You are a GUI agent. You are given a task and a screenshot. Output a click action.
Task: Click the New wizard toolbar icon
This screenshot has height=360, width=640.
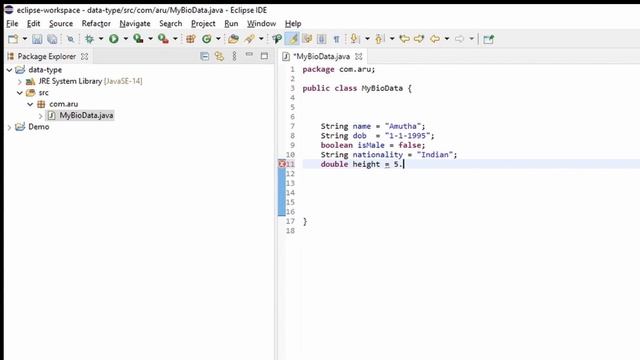point(13,39)
